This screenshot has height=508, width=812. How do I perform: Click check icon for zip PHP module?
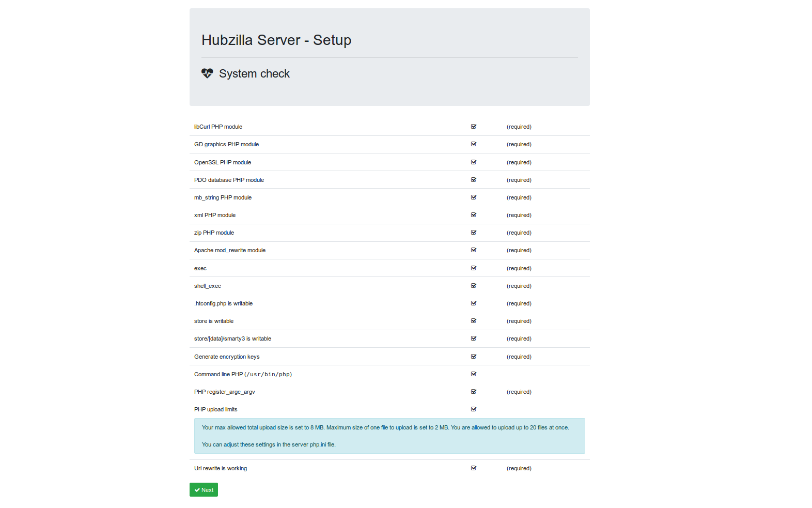(474, 233)
